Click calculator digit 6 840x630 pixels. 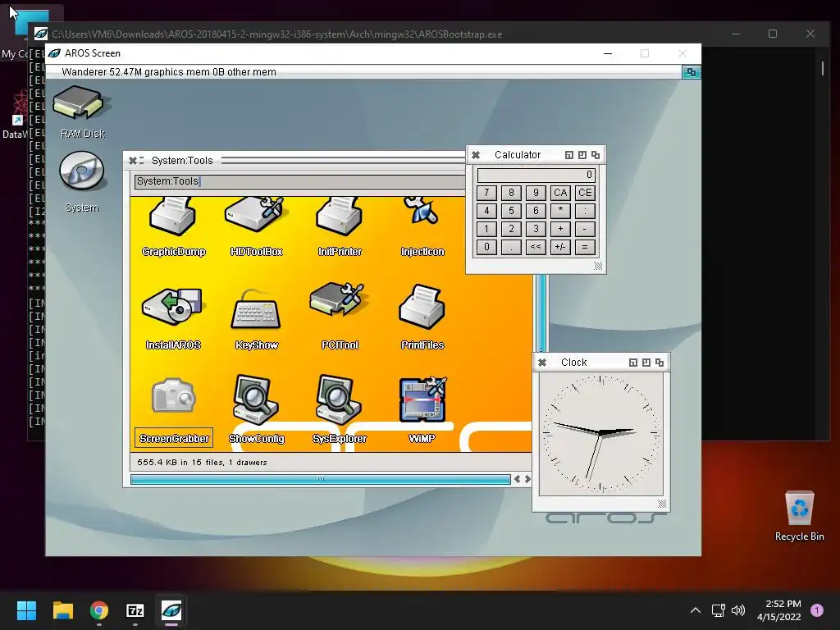[x=536, y=211]
